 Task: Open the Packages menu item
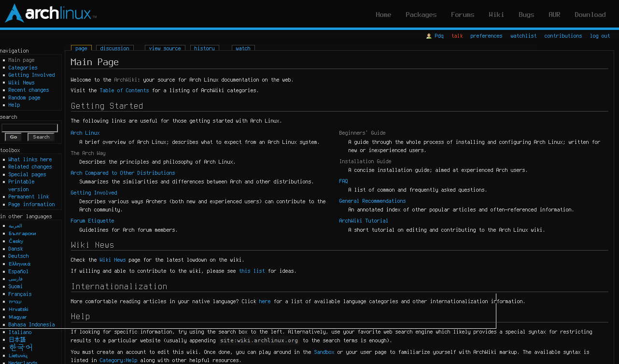[421, 14]
